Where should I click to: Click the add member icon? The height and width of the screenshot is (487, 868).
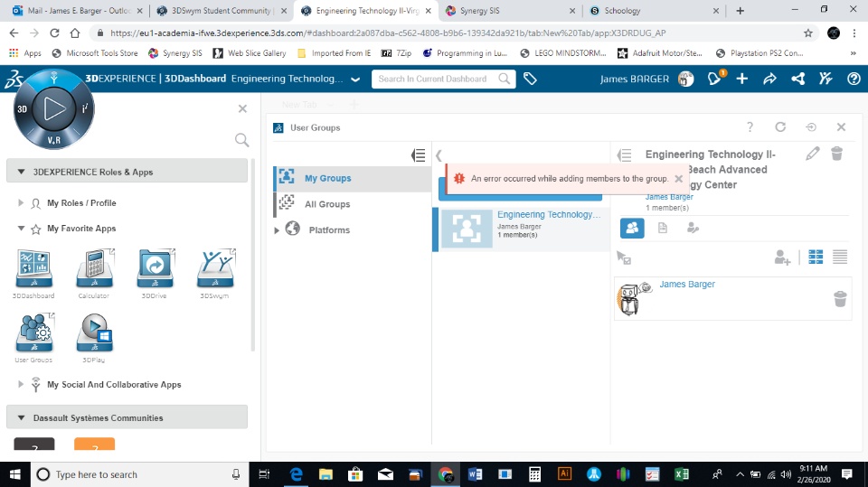pos(782,258)
